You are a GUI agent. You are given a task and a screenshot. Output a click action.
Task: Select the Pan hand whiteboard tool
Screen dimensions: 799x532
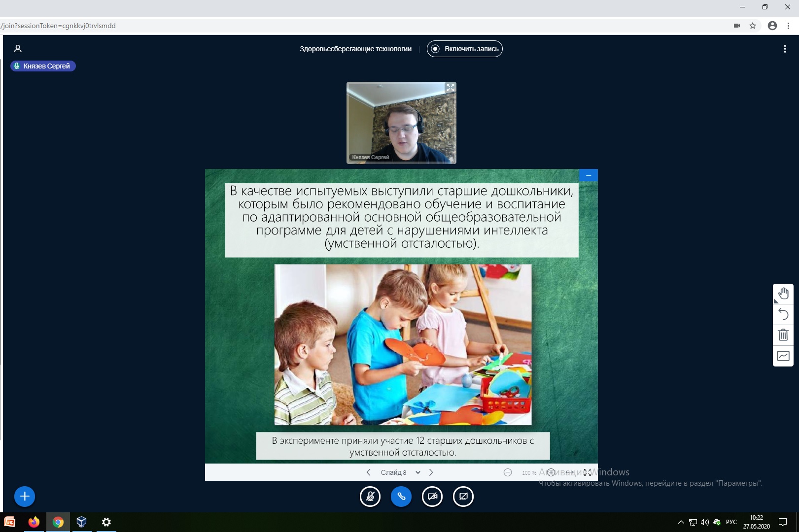[x=783, y=294]
